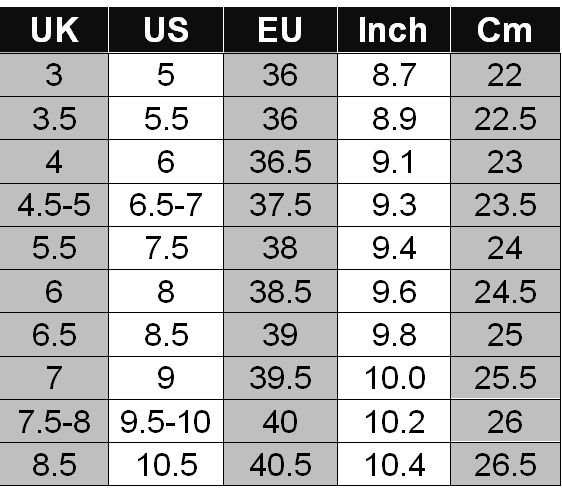Select the US size 6.5-7 cell
The height and width of the screenshot is (492, 562).
[166, 205]
